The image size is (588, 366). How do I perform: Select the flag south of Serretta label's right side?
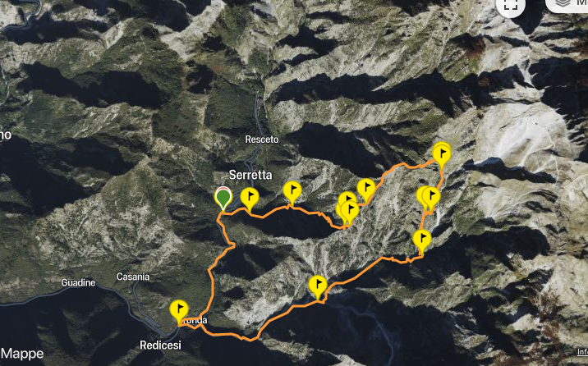pos(292,193)
